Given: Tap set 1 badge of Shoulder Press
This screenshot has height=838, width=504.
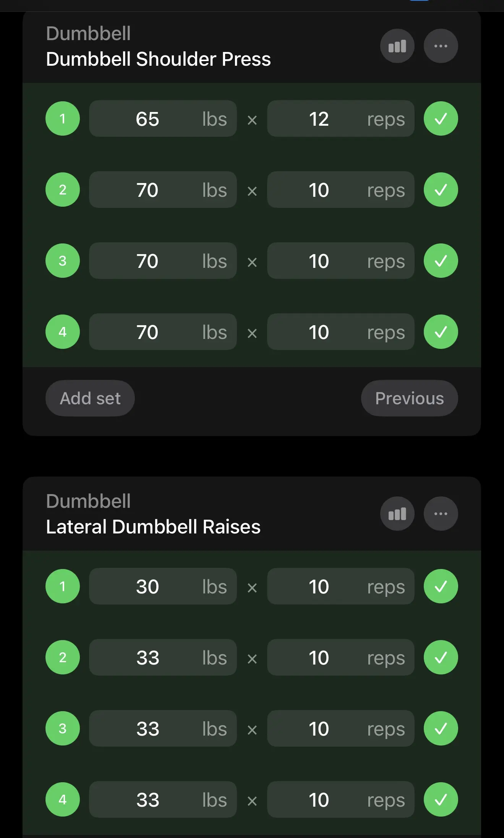Looking at the screenshot, I should coord(63,119).
